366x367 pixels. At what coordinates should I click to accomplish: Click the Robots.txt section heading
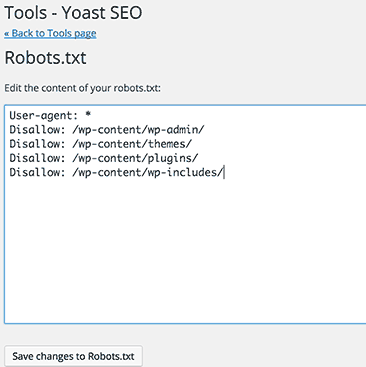pyautogui.click(x=45, y=58)
